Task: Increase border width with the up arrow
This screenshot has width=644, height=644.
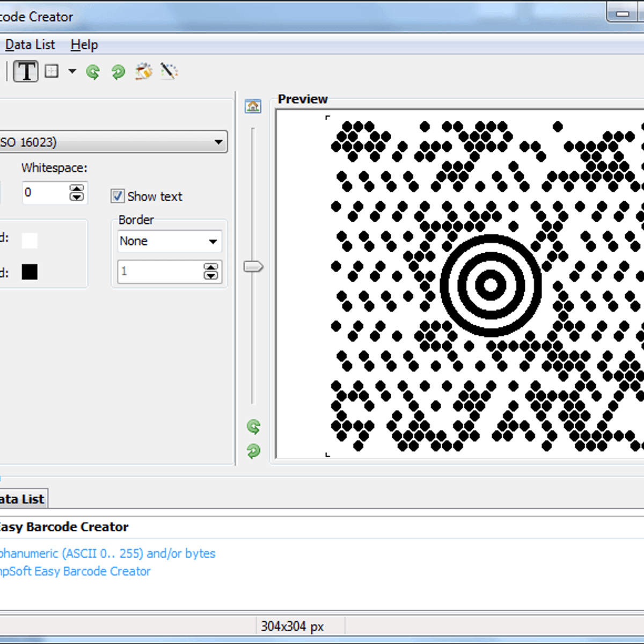Action: [x=211, y=267]
